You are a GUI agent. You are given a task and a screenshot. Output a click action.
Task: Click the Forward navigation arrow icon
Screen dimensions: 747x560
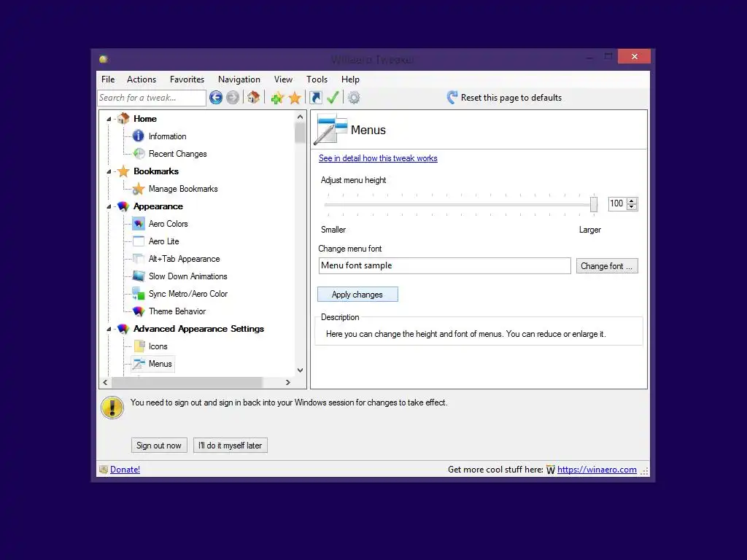coord(233,98)
